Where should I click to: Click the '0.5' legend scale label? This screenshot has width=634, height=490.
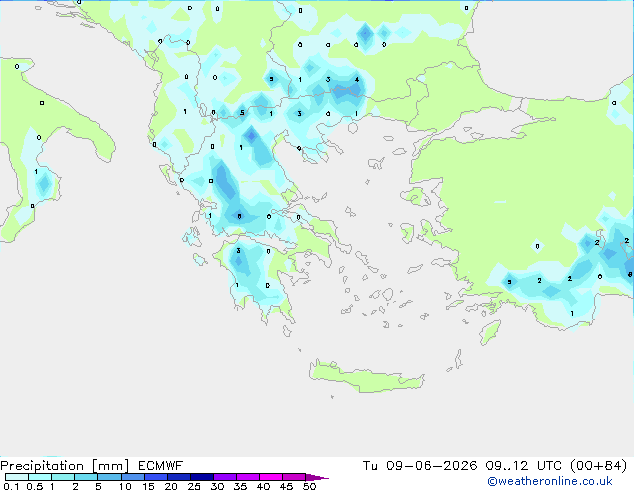tap(35, 486)
